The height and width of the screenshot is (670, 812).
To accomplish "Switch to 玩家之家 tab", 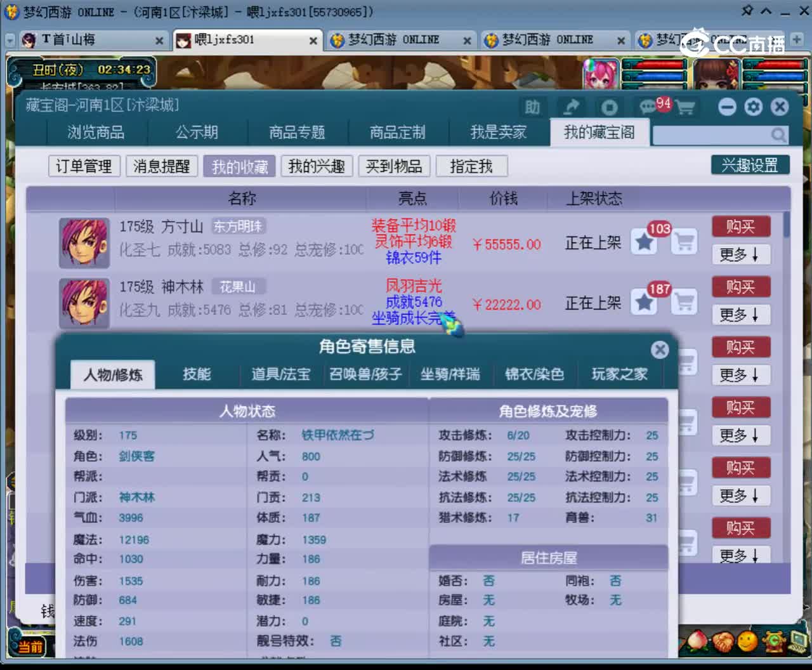I will [x=620, y=374].
